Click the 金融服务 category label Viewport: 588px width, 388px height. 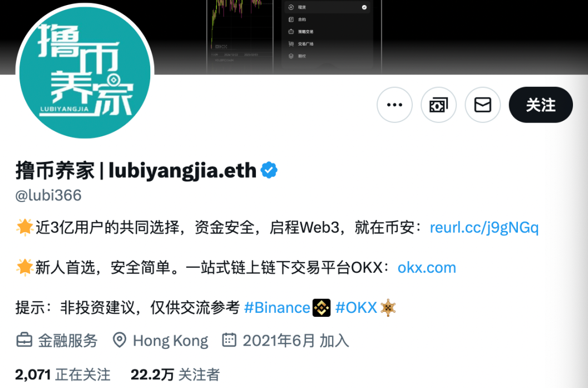(x=68, y=340)
